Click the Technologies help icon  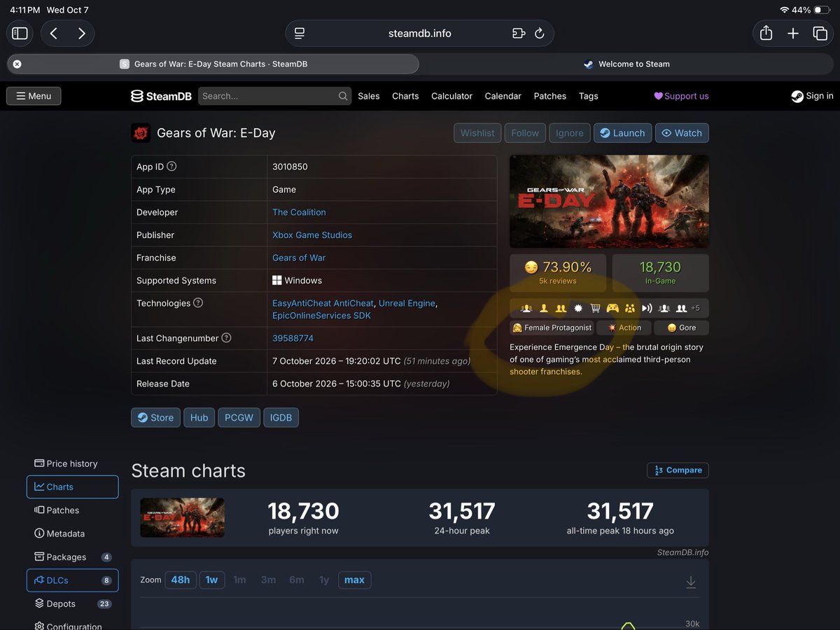point(198,303)
